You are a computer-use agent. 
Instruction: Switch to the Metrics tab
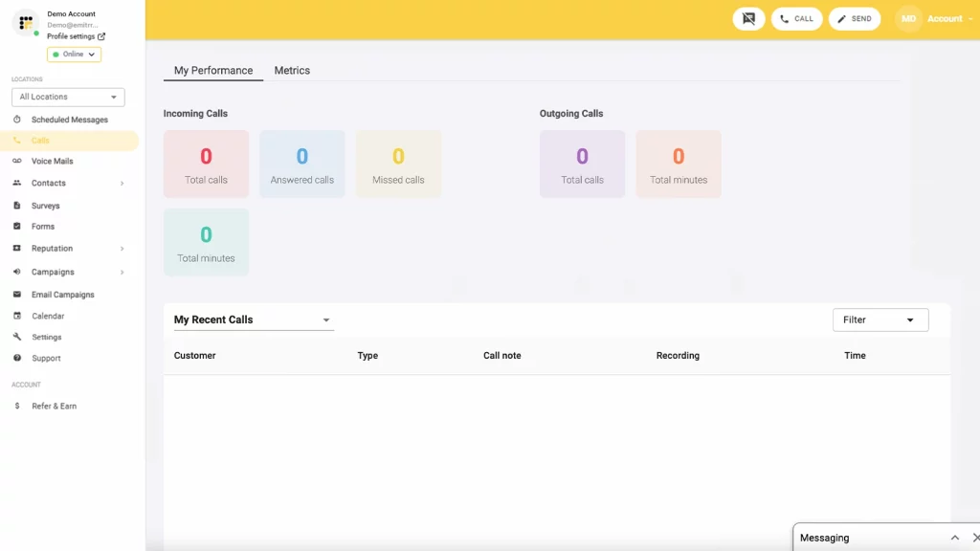point(292,71)
